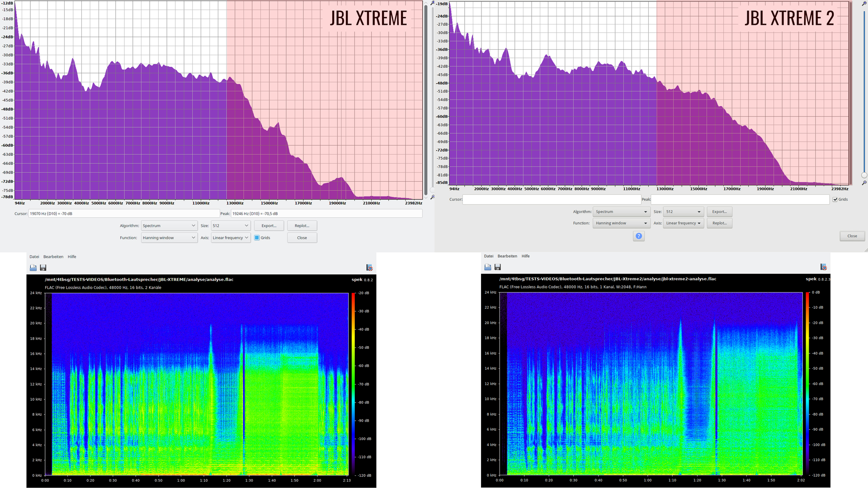Open Size 512 dropdown in left window

click(231, 225)
